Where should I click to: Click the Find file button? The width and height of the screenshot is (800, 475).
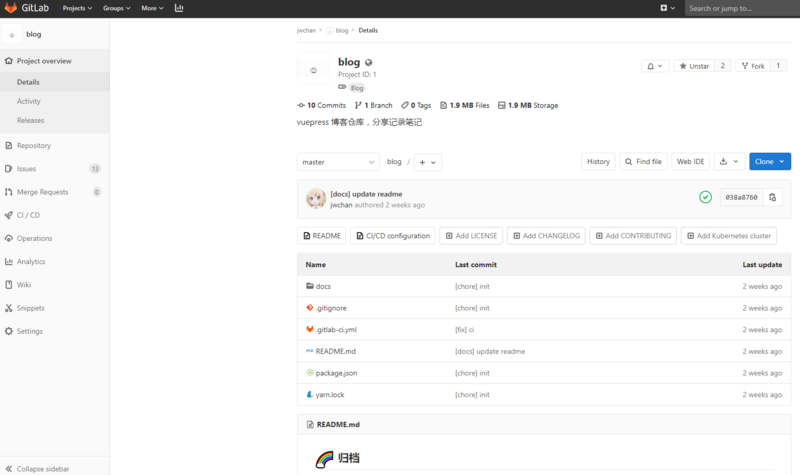pos(643,161)
